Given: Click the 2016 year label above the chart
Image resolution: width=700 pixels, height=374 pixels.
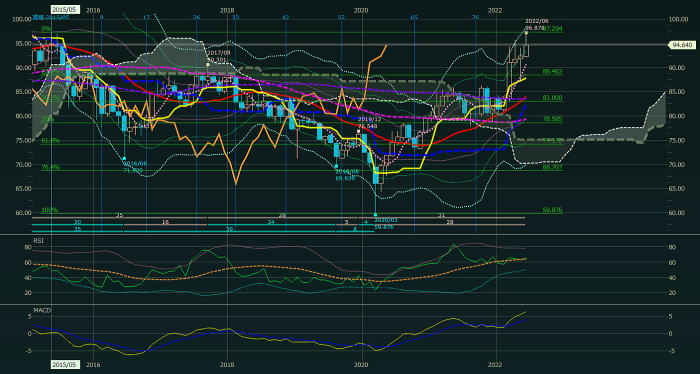Looking at the screenshot, I should tap(93, 10).
